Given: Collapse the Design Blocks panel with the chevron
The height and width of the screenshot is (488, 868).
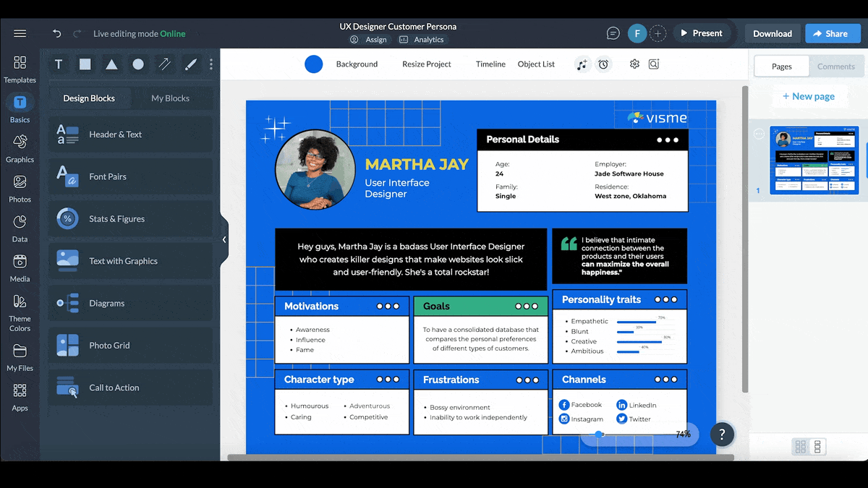Looking at the screenshot, I should coord(224,239).
